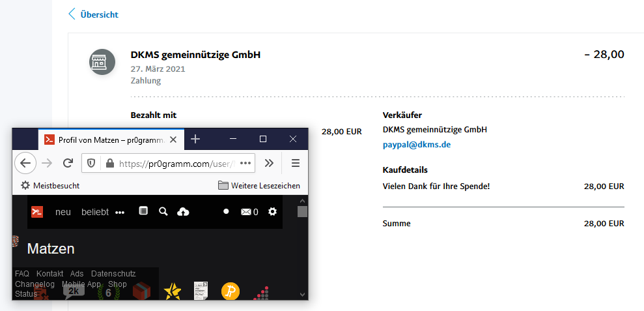Select the 'neu' menu item
The image size is (644, 311).
pos(63,212)
